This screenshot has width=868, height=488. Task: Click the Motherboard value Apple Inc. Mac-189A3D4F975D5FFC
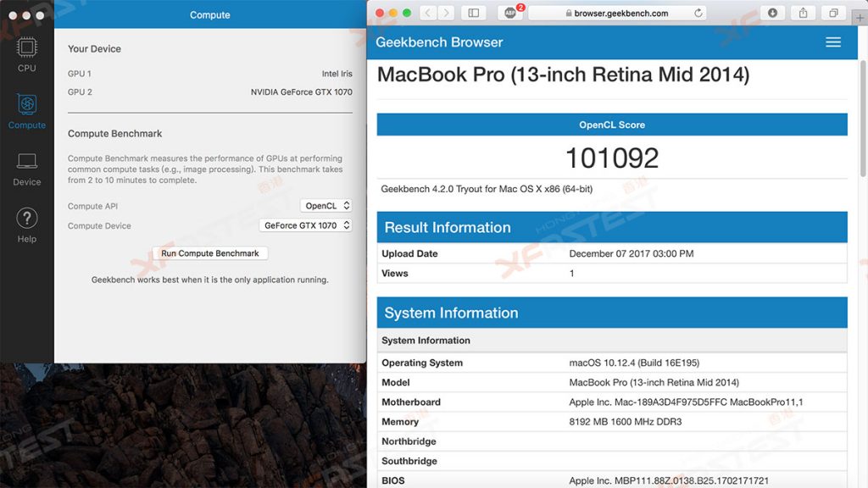686,402
